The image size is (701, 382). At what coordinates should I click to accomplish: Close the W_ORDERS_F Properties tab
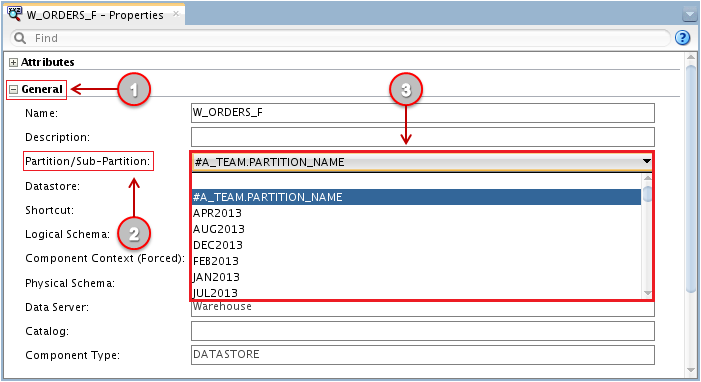(176, 14)
